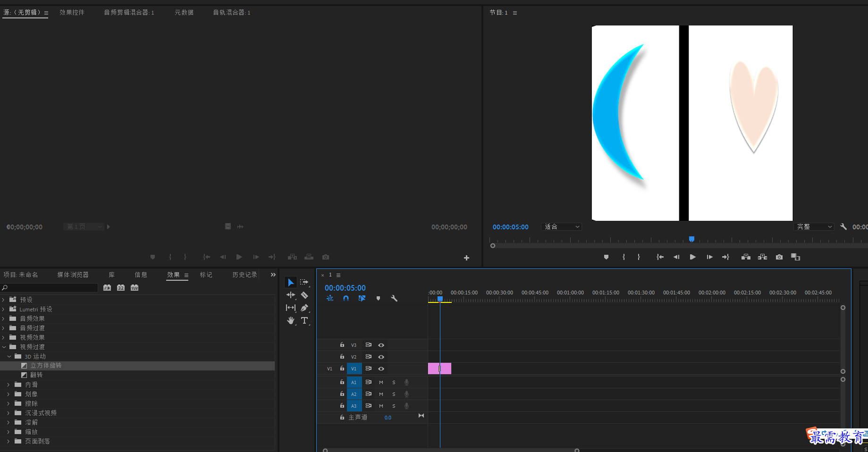Screen dimensions: 868x452
Task: Mute audio track A3
Action: (x=381, y=406)
